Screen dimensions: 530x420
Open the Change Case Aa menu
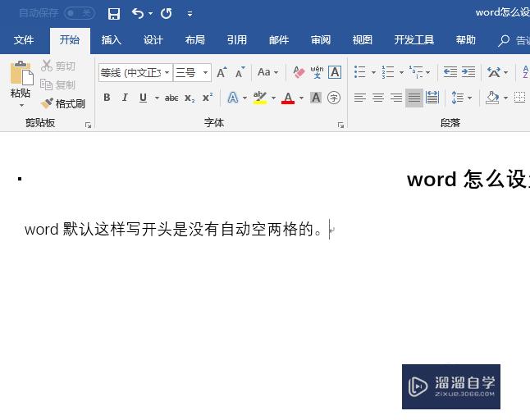(x=267, y=72)
